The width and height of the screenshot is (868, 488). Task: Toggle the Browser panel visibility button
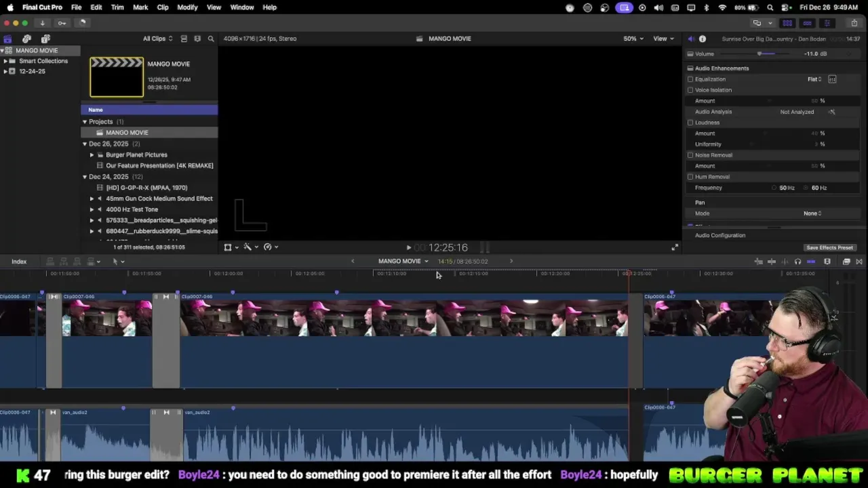pos(787,23)
